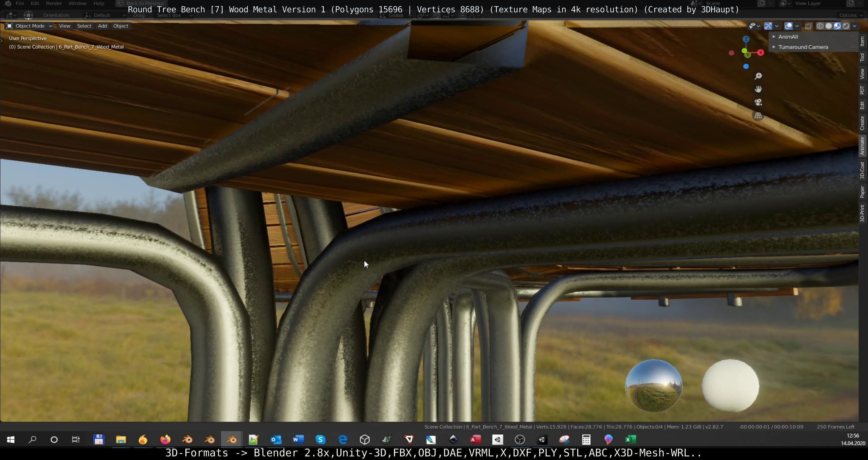Viewport: 868px width, 460px height.
Task: Click the pan view hand icon
Action: [x=758, y=89]
